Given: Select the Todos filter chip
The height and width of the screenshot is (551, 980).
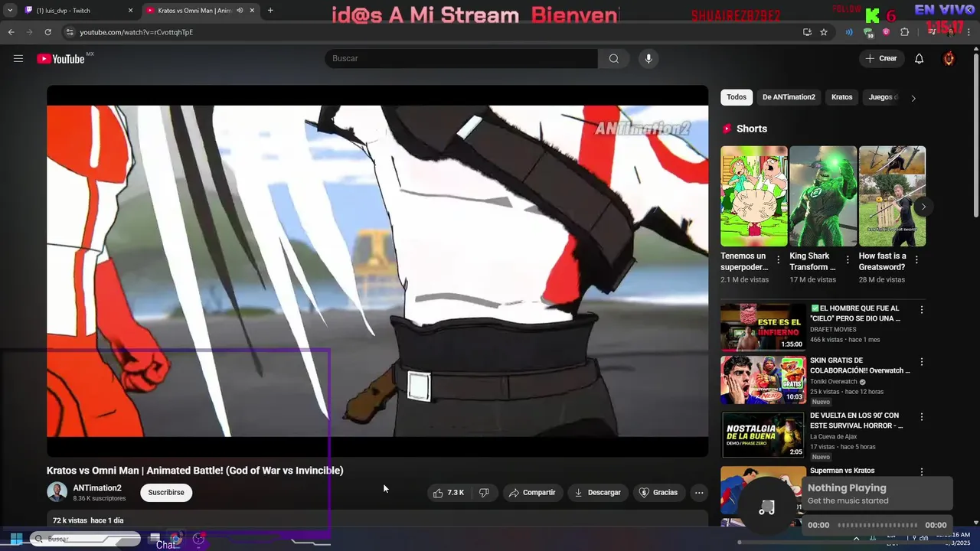Looking at the screenshot, I should [x=737, y=97].
